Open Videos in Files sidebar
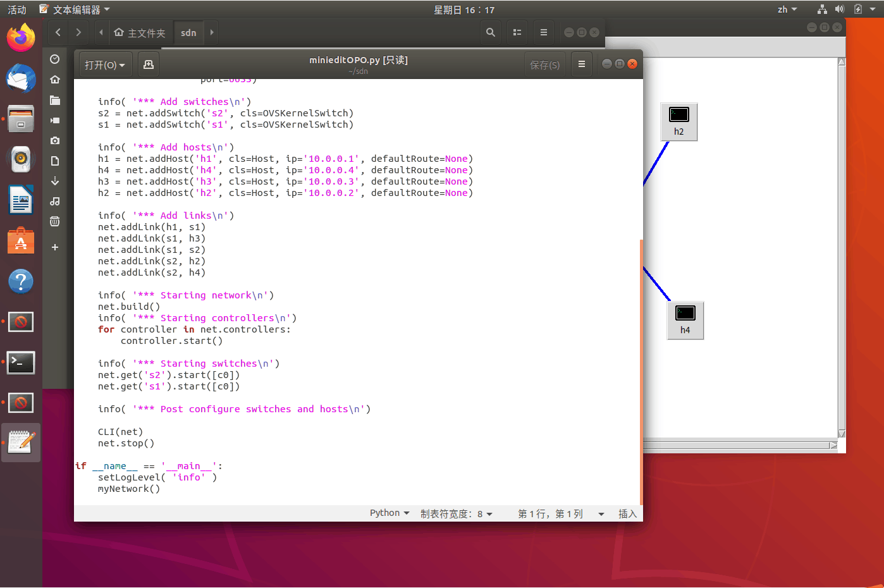 point(55,120)
